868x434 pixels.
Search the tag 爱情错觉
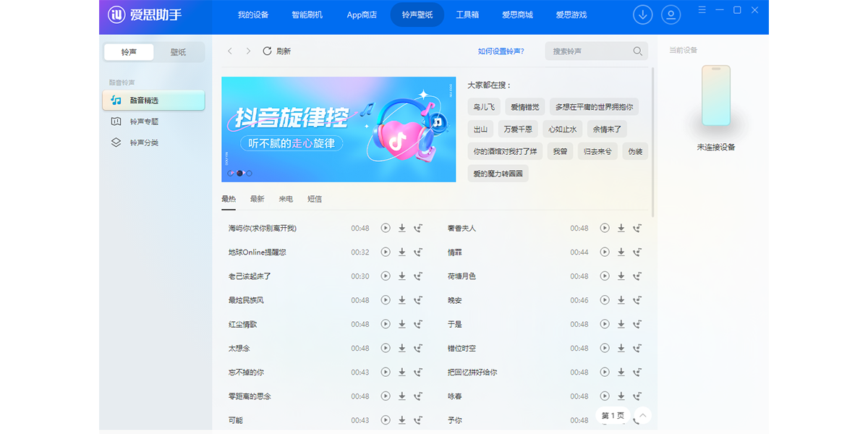tap(525, 107)
